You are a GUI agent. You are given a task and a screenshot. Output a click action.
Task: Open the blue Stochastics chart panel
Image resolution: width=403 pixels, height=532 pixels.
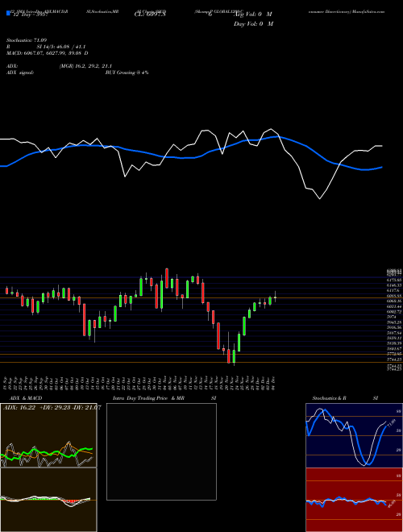(x=354, y=435)
